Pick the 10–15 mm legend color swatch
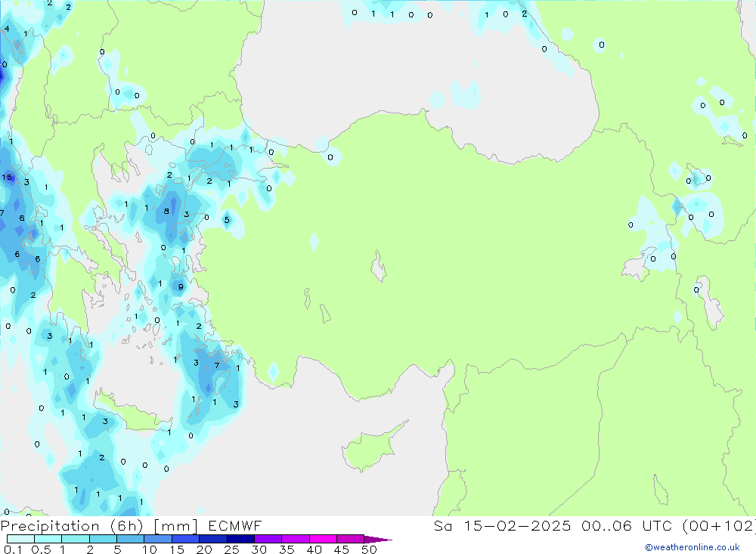 point(158,539)
